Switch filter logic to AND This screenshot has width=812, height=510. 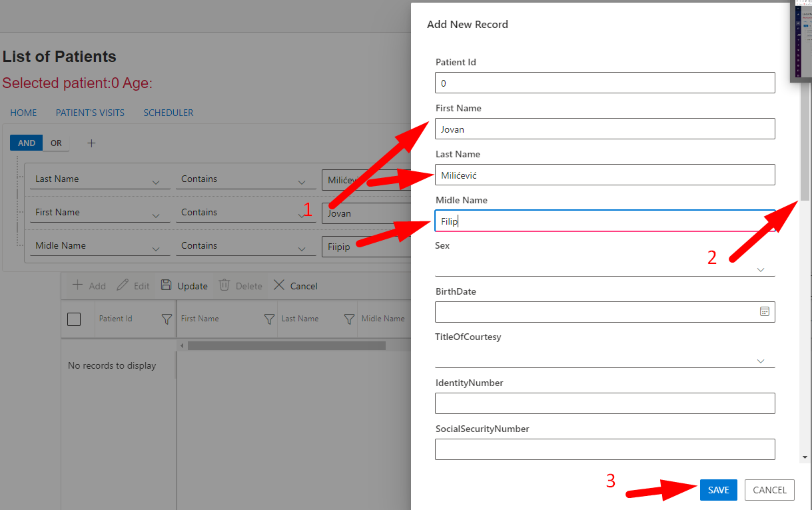click(27, 143)
